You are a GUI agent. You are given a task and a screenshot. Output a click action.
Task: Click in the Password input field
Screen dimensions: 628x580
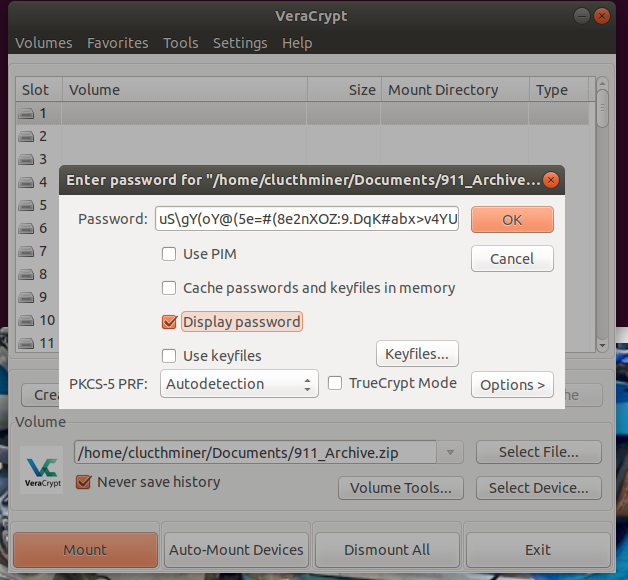tap(307, 219)
